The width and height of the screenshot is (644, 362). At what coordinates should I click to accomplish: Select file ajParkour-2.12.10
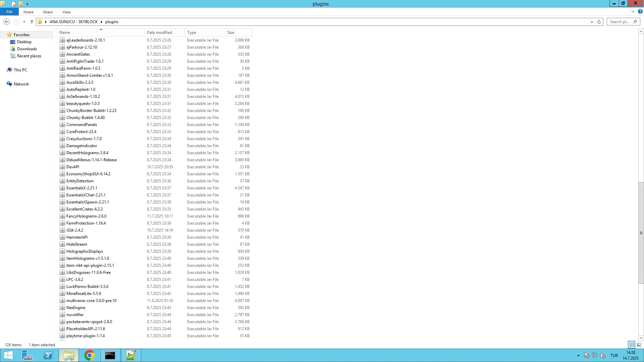point(82,47)
